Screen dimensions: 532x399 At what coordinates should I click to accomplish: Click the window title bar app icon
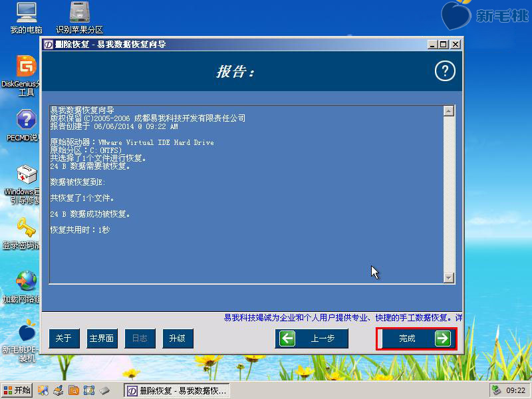(x=48, y=45)
